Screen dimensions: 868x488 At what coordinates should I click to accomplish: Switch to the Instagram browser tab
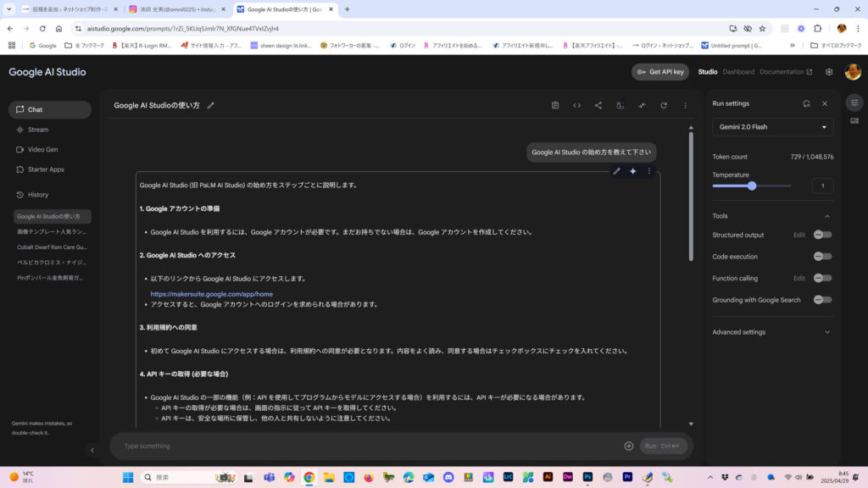coord(177,8)
